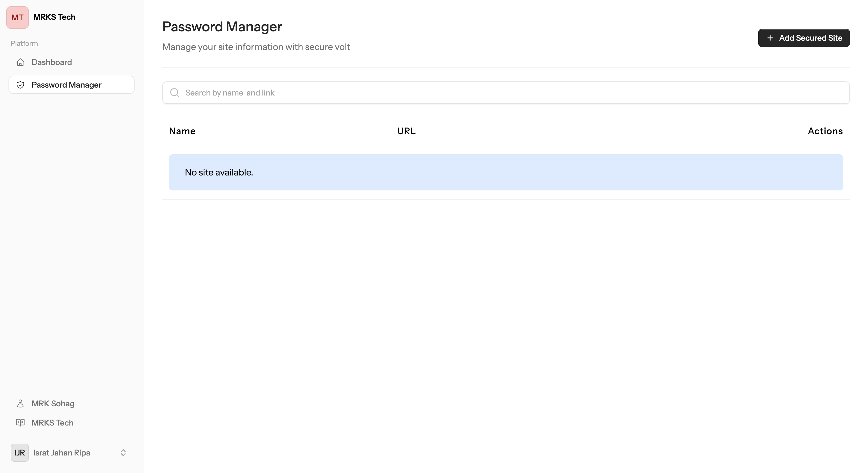Open the MRK Sohag sidebar link
Screen dimensions: 868x473
(53, 403)
